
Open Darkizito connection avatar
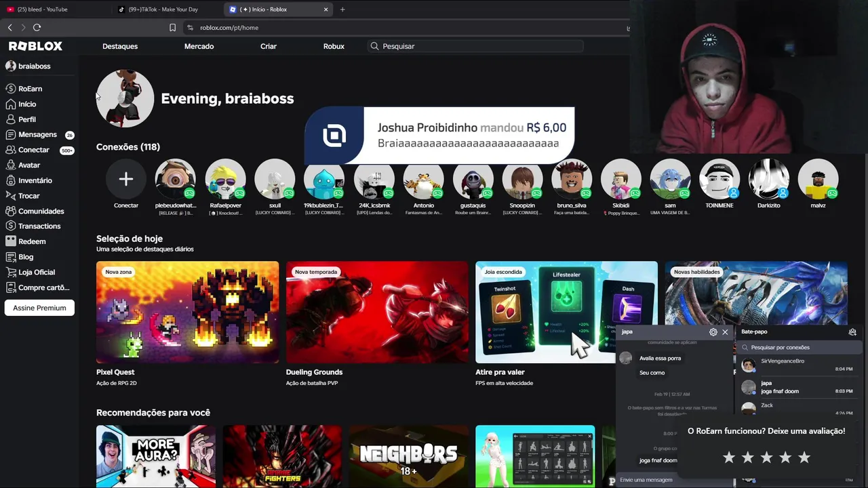[769, 180]
